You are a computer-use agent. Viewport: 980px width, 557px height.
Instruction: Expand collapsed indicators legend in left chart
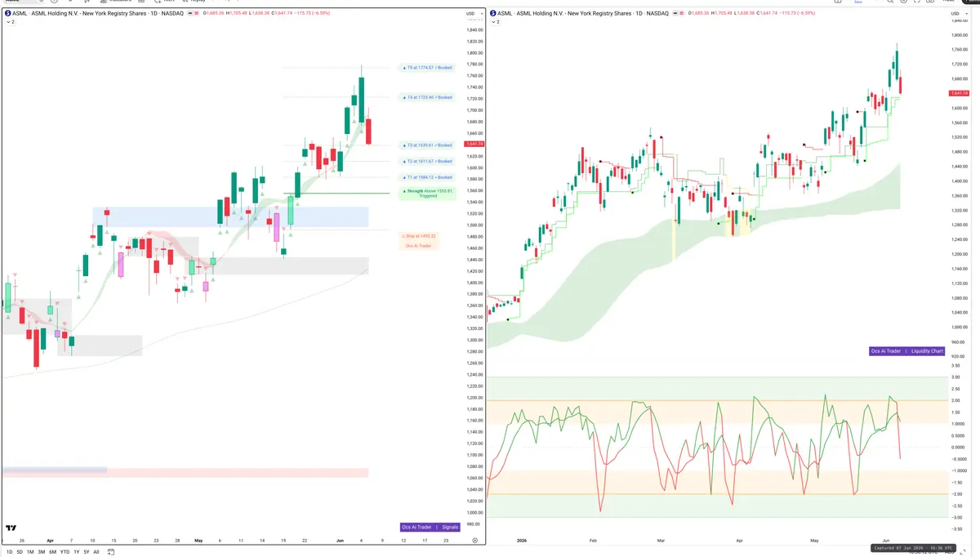click(x=11, y=22)
